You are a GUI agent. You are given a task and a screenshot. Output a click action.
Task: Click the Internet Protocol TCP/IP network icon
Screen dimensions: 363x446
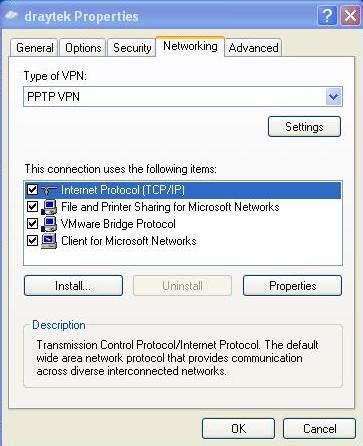[49, 190]
